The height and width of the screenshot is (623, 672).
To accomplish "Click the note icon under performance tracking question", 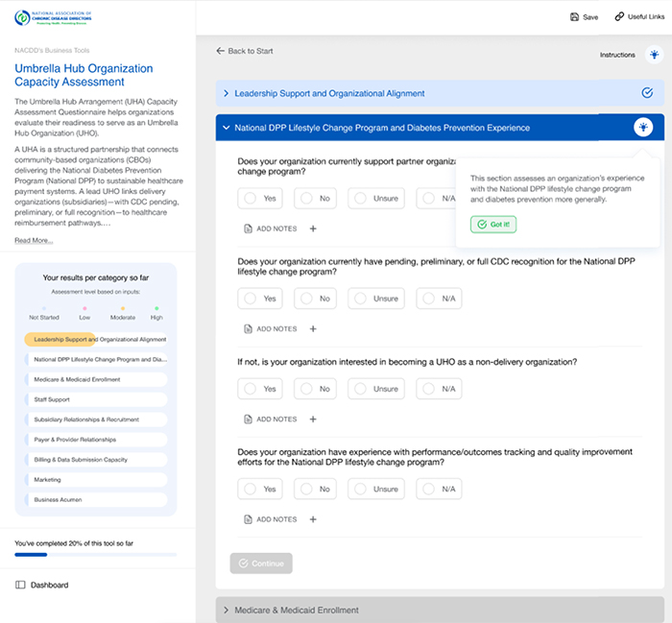I will 248,519.
